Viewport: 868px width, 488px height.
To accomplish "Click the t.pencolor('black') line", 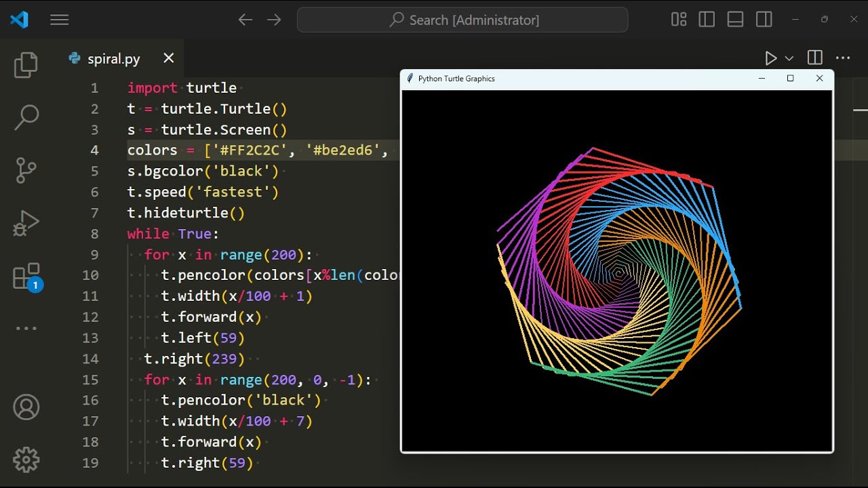I will click(x=241, y=401).
